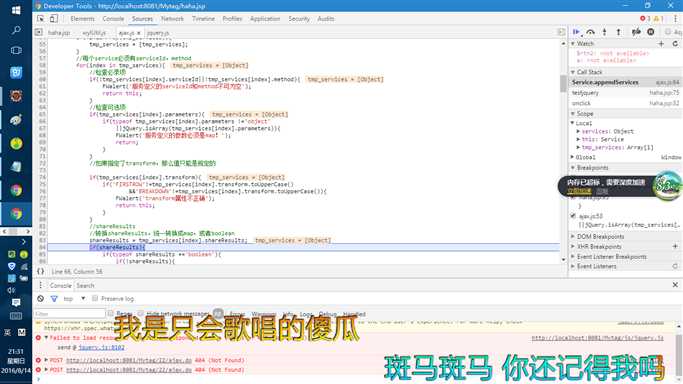Image resolution: width=683 pixels, height=384 pixels.
Task: Activate the inspect element picker icon
Action: [41, 19]
